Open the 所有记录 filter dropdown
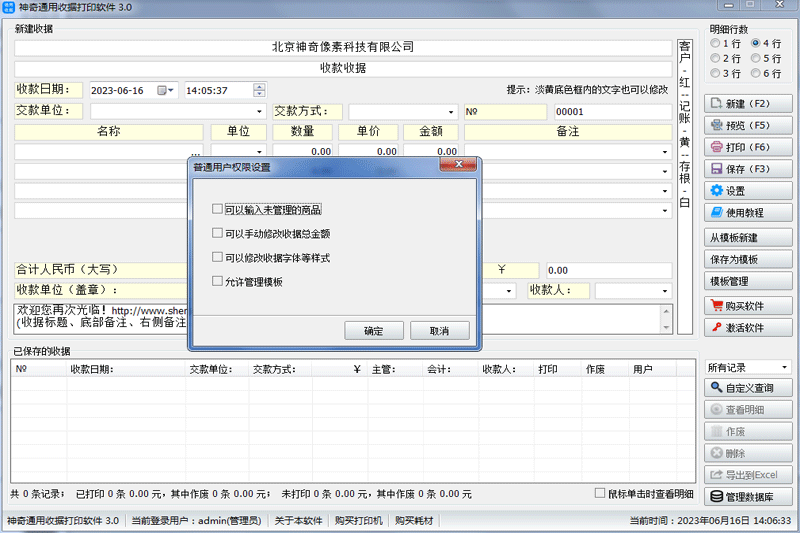800x533 pixels. point(784,368)
